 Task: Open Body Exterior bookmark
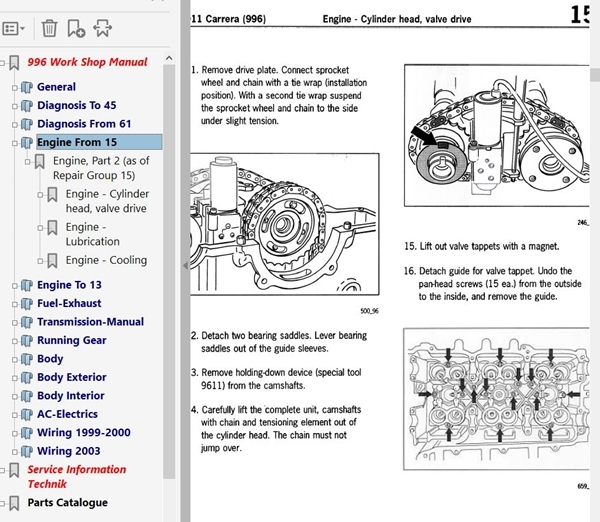pos(72,377)
